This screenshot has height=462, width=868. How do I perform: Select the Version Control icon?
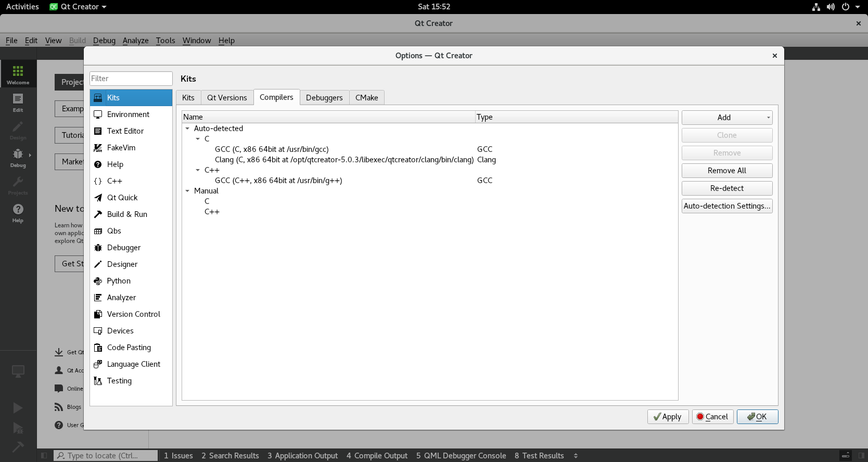click(x=98, y=314)
